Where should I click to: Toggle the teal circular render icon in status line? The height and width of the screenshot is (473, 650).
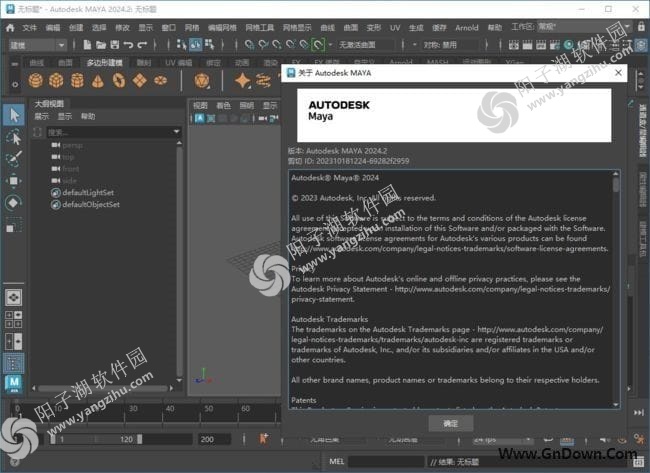tap(569, 44)
